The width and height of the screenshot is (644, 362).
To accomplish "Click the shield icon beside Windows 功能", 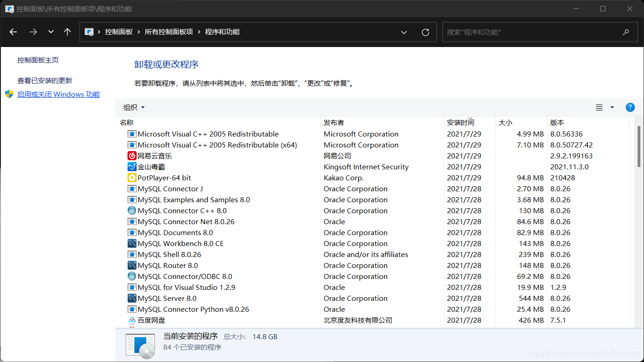I will point(9,94).
